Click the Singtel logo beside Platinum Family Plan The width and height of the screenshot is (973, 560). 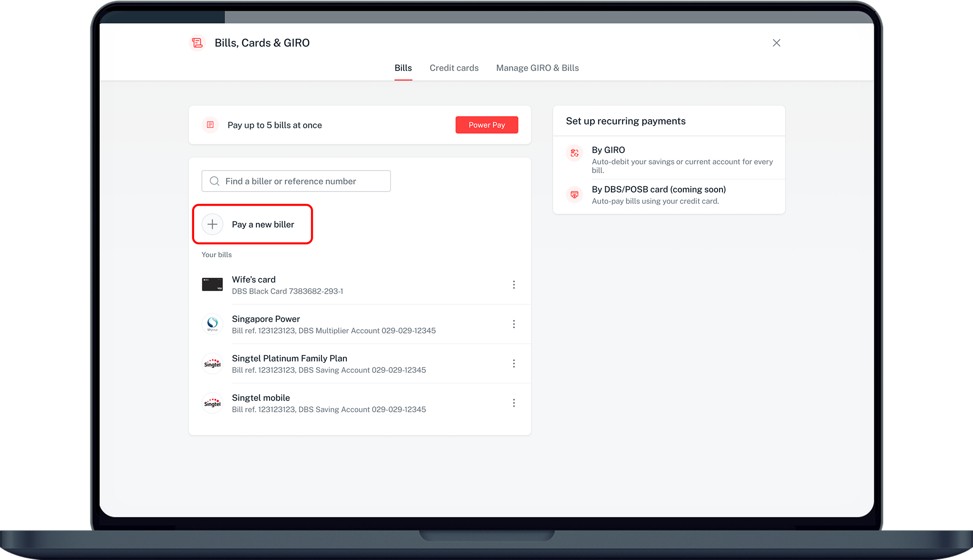pyautogui.click(x=213, y=364)
